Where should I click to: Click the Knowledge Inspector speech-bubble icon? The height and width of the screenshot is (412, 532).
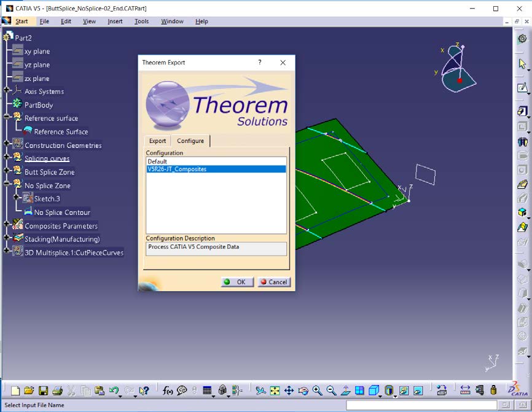click(x=182, y=391)
